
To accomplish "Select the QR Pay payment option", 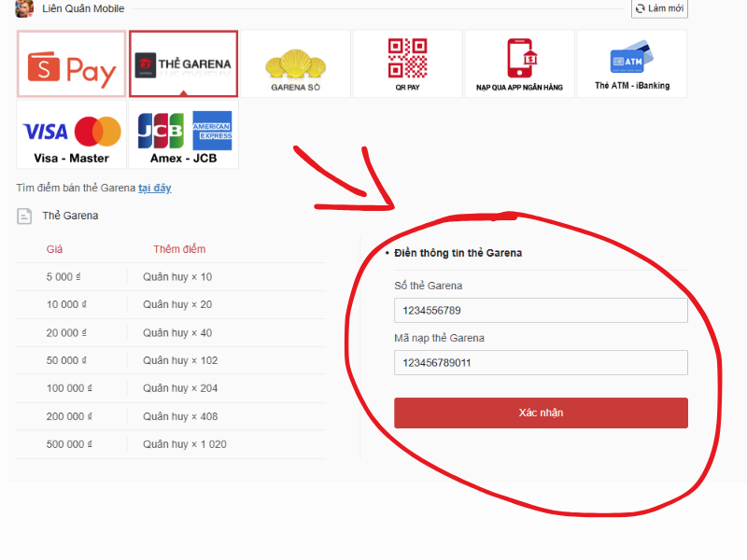I will [407, 63].
